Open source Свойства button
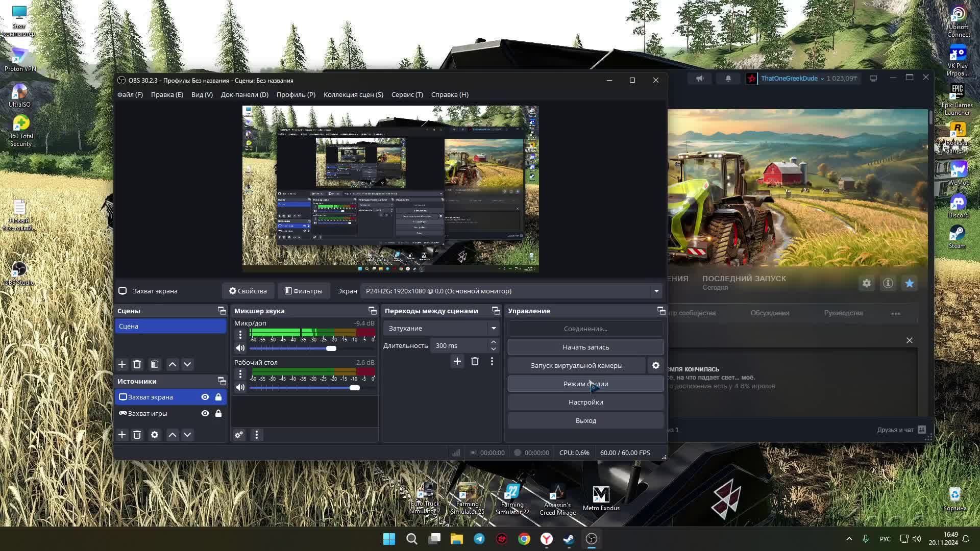The width and height of the screenshot is (980, 551). click(248, 291)
